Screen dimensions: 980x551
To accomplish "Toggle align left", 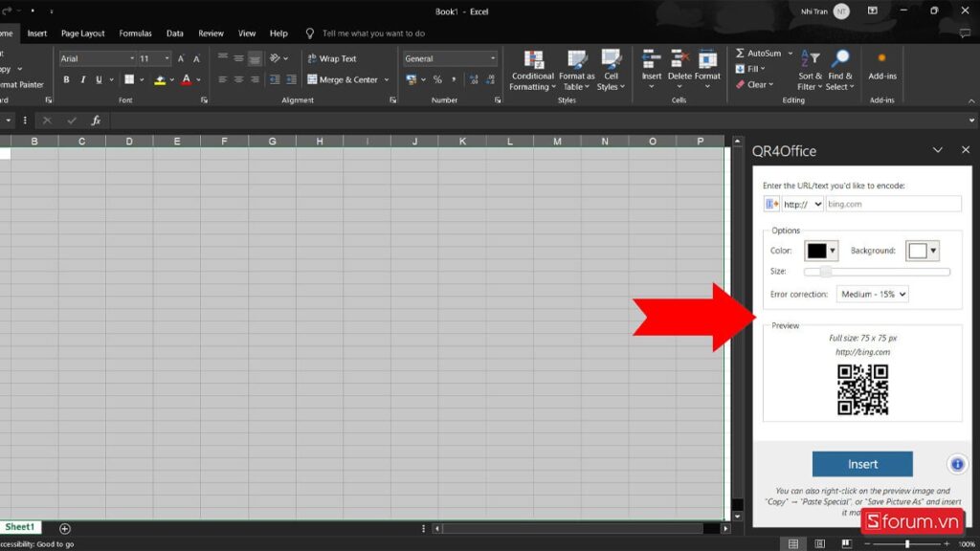I will 222,80.
